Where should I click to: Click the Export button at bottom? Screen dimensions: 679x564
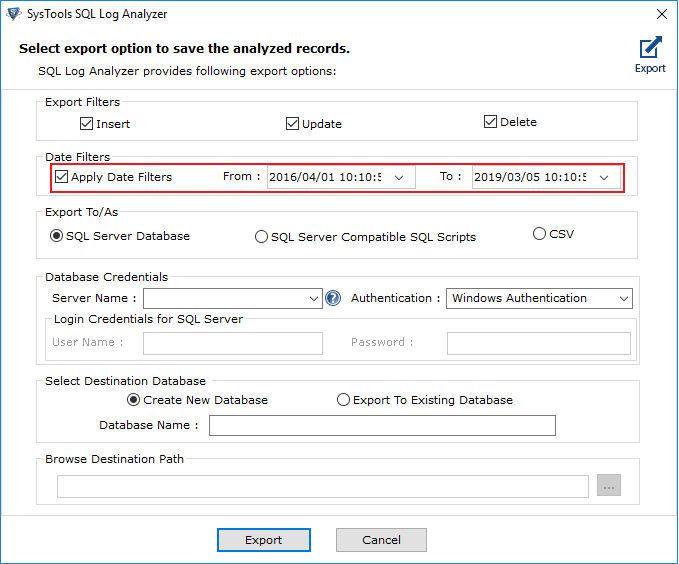tap(264, 540)
